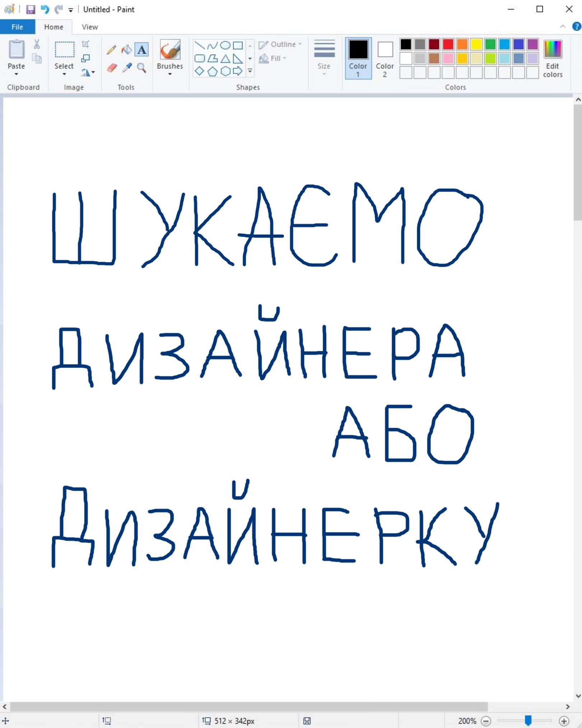Select the Rounded rectangle shape
This screenshot has width=582, height=728.
(x=199, y=58)
